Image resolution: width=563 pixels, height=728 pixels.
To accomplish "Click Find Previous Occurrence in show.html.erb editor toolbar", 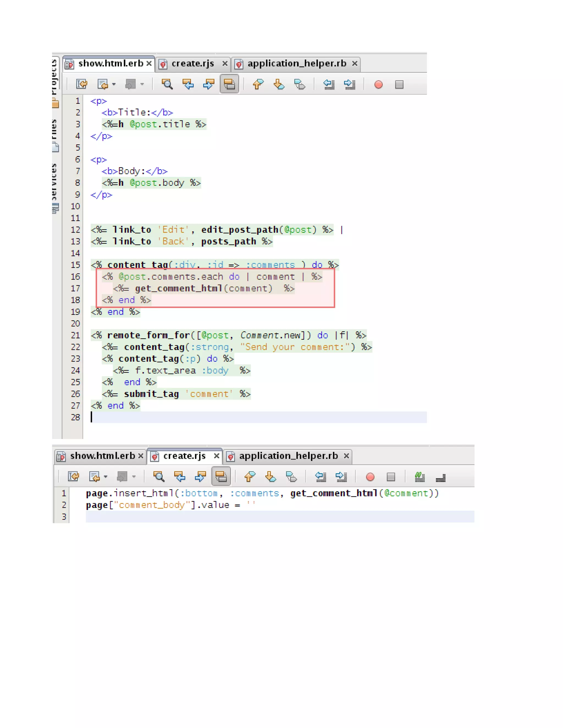I will coord(188,84).
